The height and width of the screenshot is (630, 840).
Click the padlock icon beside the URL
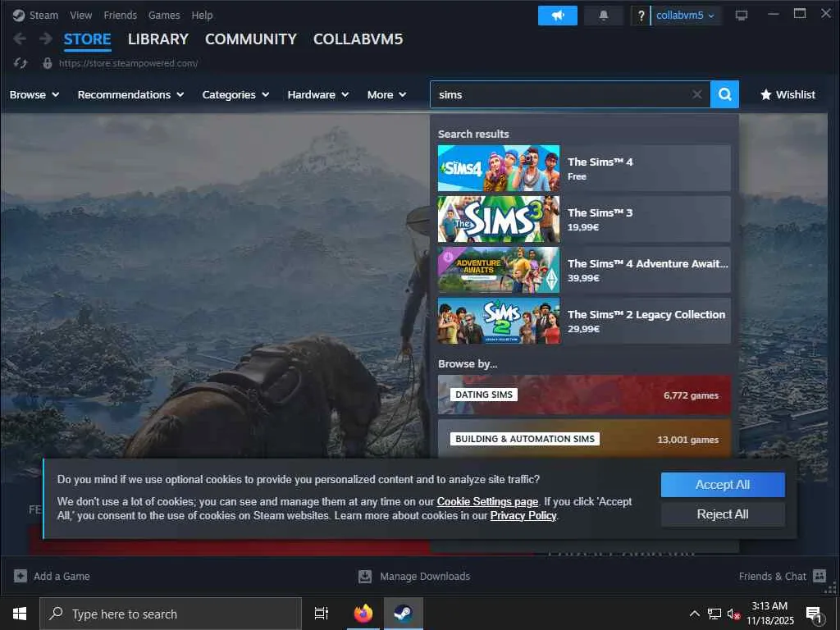coord(48,63)
